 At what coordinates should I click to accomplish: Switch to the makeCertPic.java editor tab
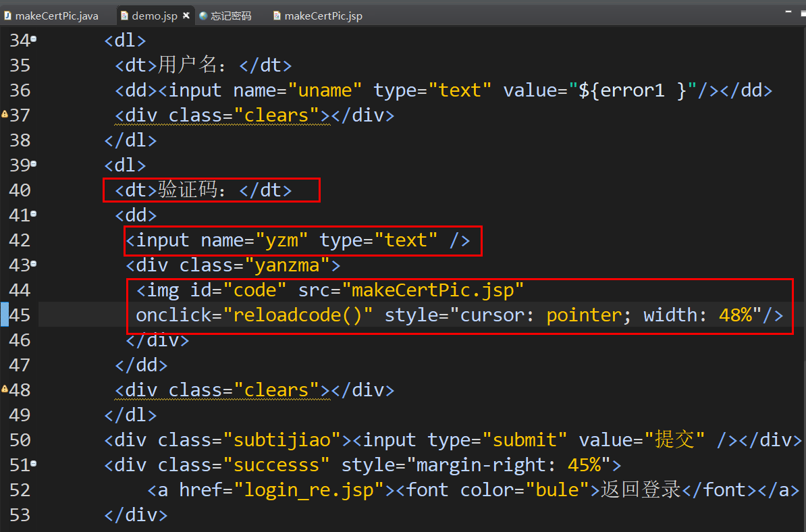pyautogui.click(x=51, y=16)
